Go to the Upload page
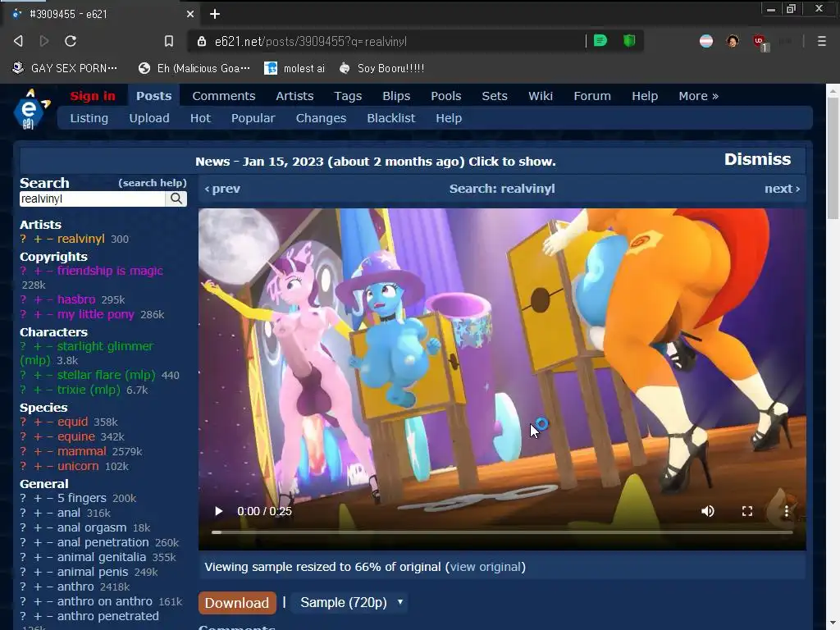This screenshot has width=840, height=630. pyautogui.click(x=149, y=118)
